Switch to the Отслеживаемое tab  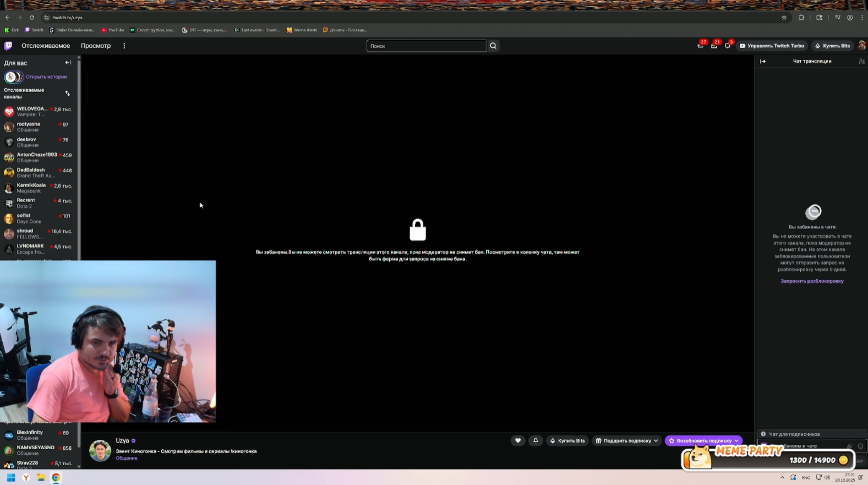point(46,46)
